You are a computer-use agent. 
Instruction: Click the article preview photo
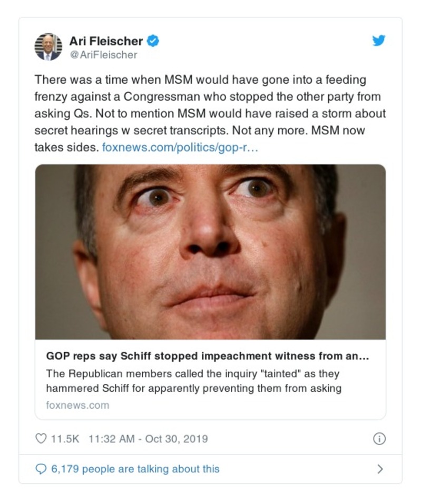click(210, 252)
